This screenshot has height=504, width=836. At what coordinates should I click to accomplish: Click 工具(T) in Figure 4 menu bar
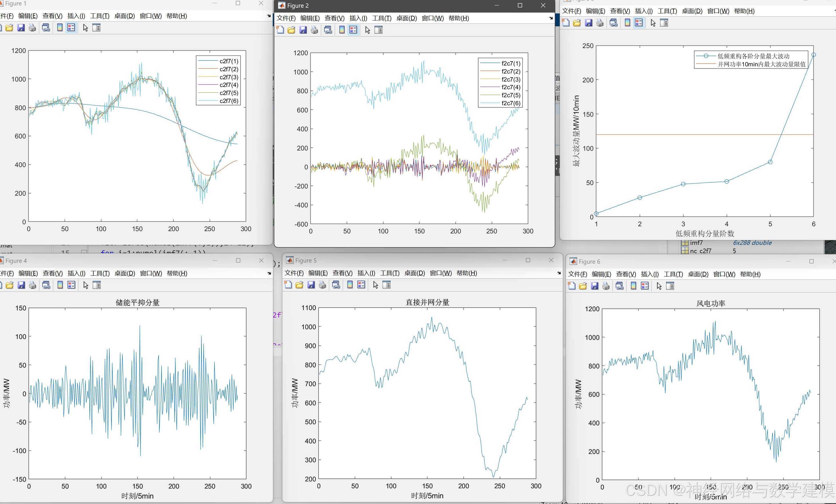click(x=100, y=273)
